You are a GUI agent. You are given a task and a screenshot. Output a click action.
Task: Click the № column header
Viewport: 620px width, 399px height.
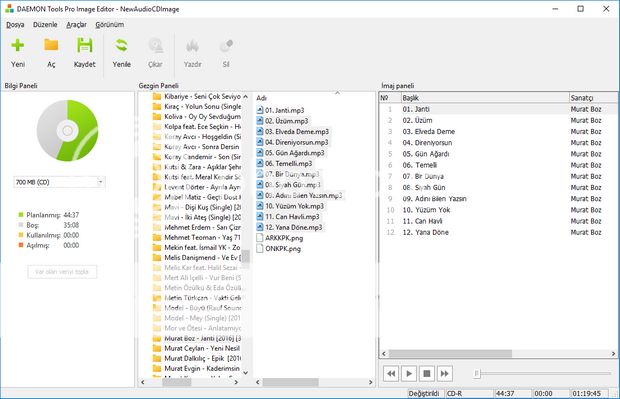[390, 98]
